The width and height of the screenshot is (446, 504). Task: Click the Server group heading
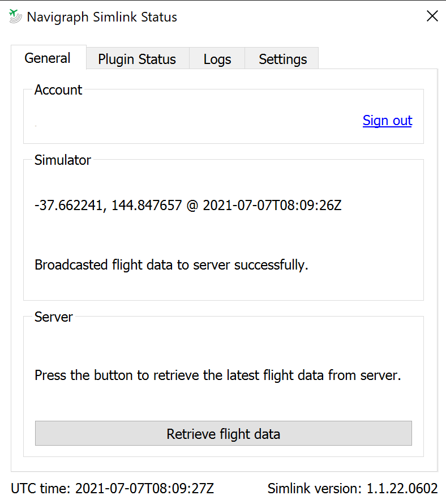point(54,317)
